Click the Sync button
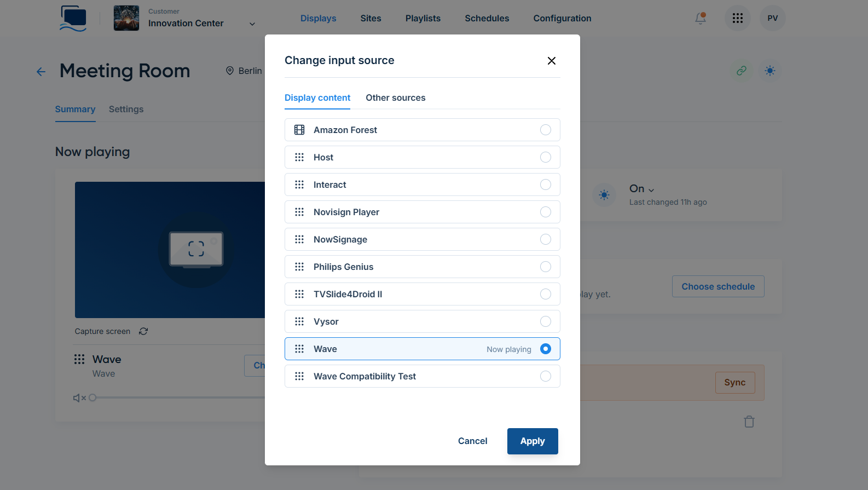Screen dimensions: 868x490 pyautogui.click(x=735, y=383)
